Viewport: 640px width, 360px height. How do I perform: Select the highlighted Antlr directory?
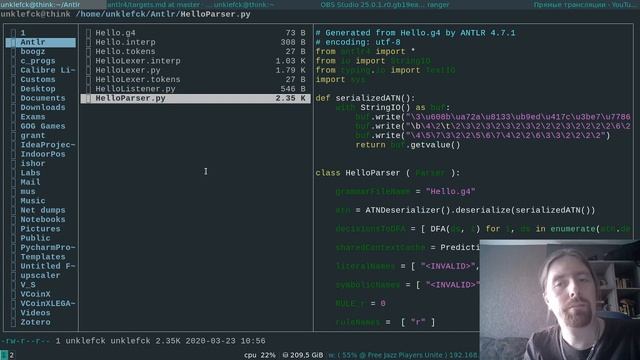[x=40, y=42]
